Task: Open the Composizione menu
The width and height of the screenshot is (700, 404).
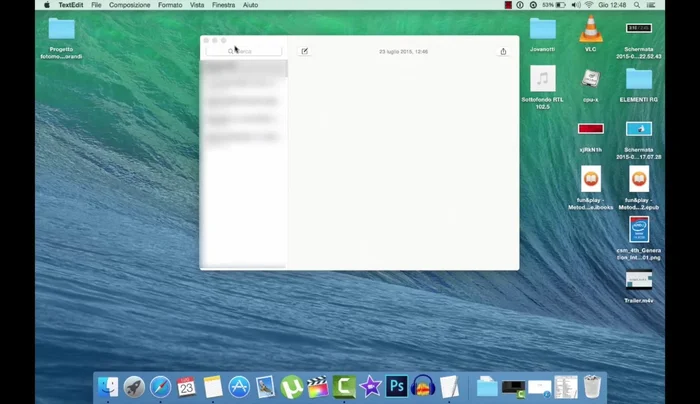Action: [x=129, y=5]
